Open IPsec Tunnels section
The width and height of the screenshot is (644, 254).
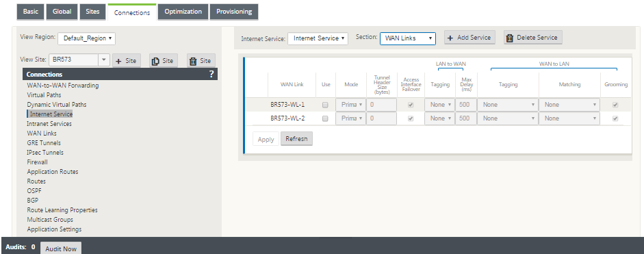[x=45, y=153]
